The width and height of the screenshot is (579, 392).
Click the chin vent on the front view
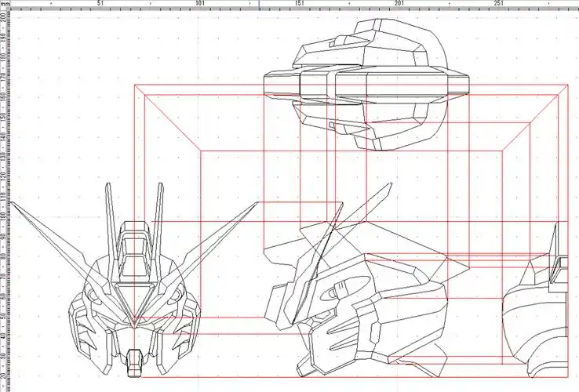(136, 362)
